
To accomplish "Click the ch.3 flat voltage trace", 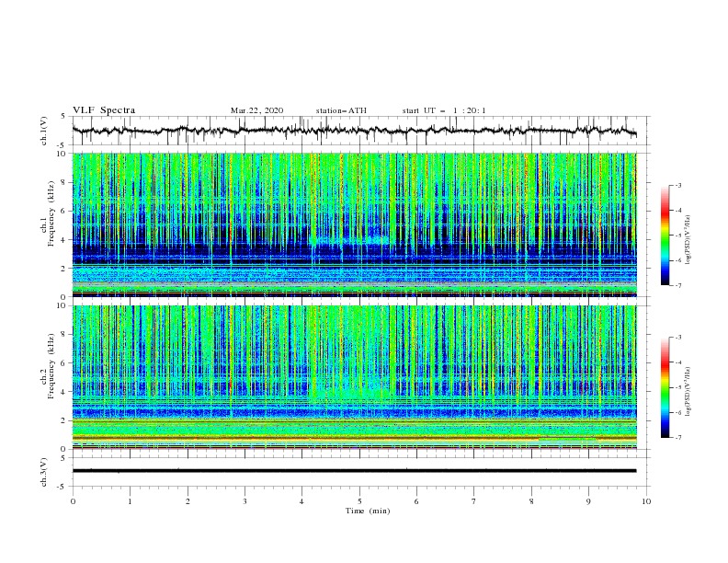I will (354, 471).
